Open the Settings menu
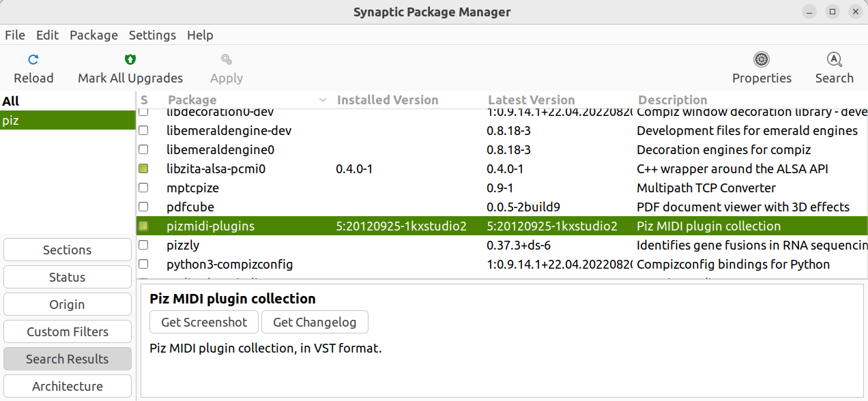868x401 pixels. pos(152,35)
